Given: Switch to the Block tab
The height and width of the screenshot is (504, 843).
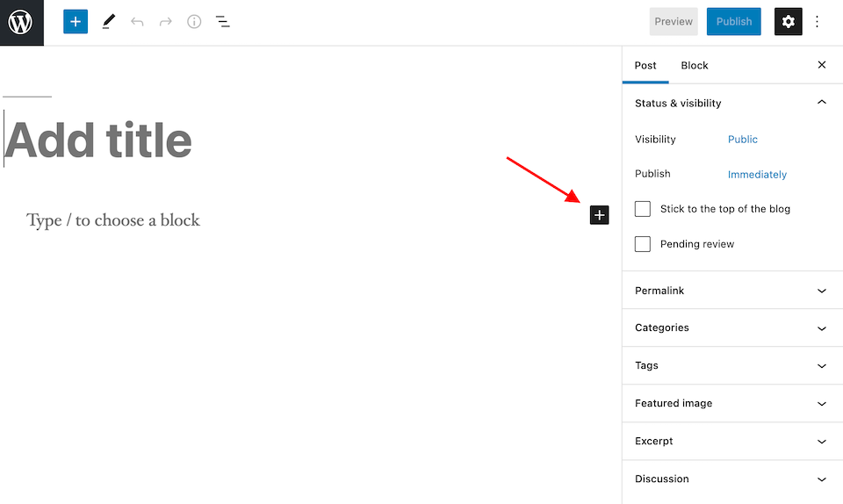Looking at the screenshot, I should [694, 66].
